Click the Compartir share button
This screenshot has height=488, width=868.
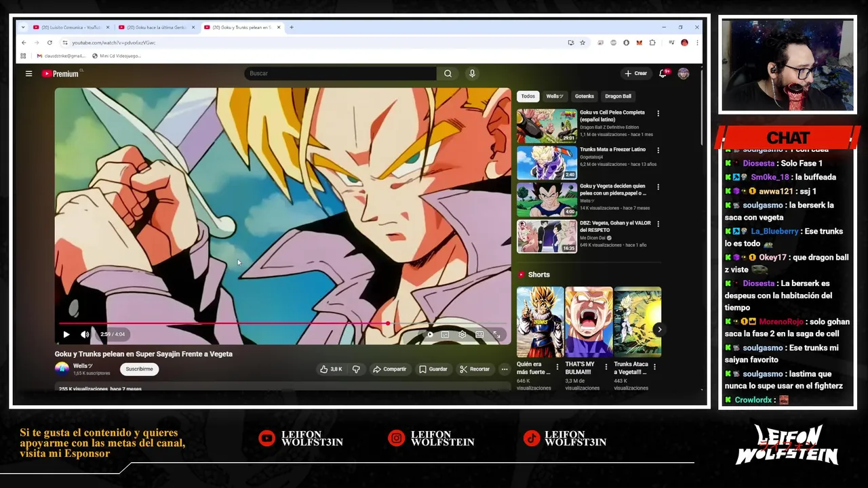[390, 369]
